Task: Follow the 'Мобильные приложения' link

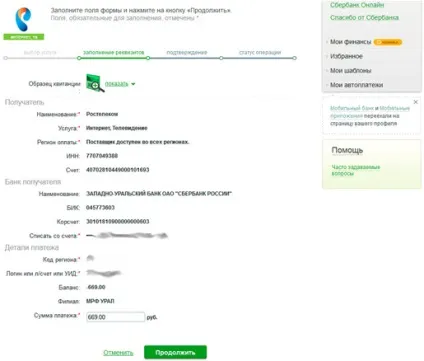Action: pos(370,112)
